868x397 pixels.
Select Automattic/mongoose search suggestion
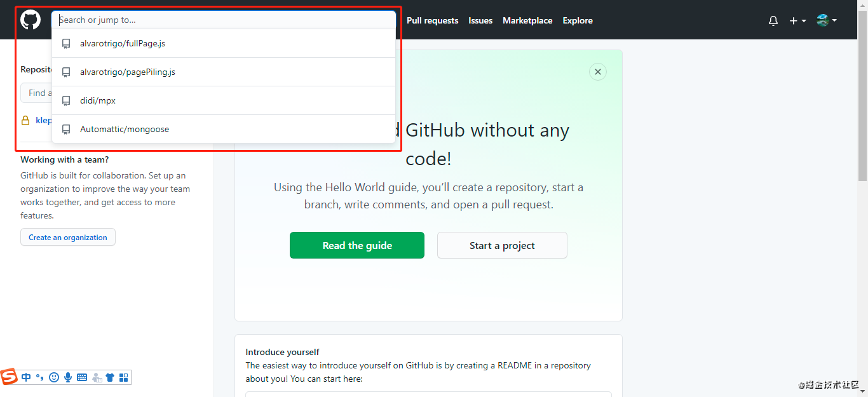224,130
